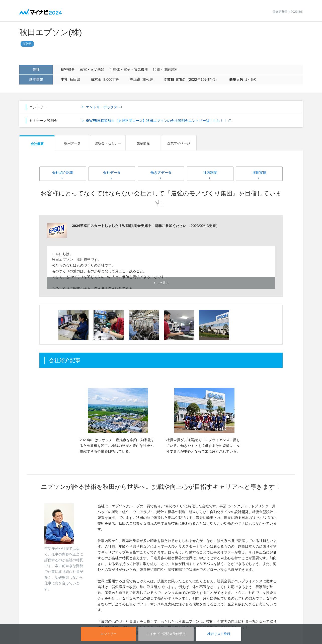Open the WEB日程追加 seminar entry link
This screenshot has height=644, width=322.
tap(156, 121)
